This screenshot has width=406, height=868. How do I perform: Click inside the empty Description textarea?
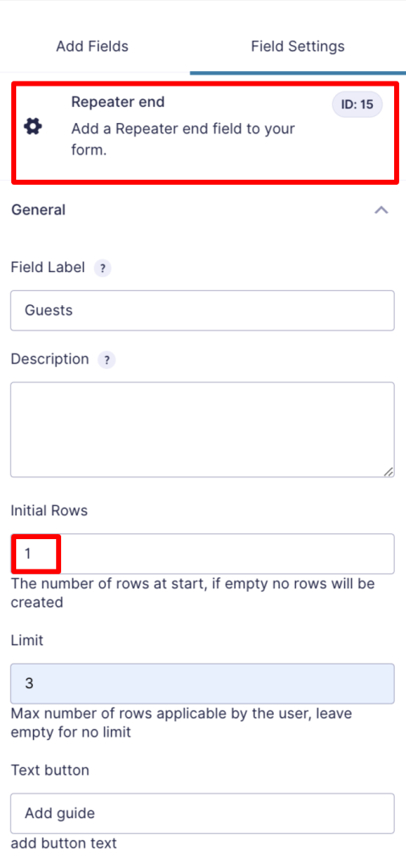click(203, 430)
